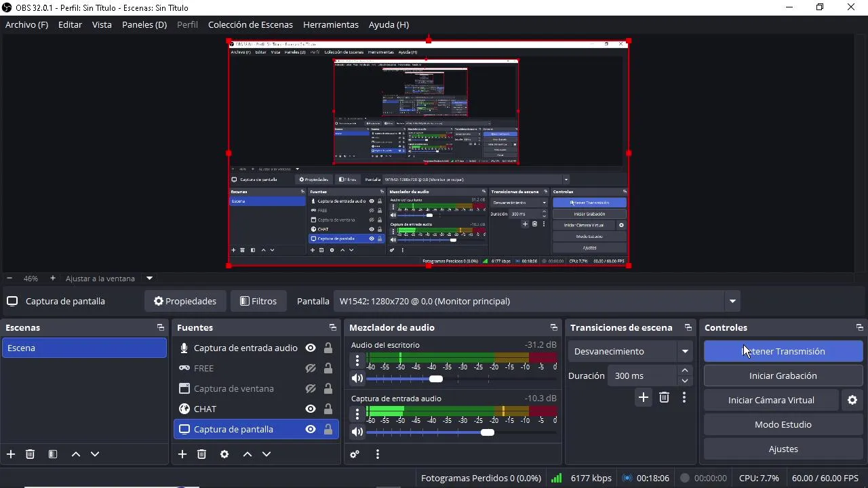Remove selected scene with trash icon

[x=30, y=454]
